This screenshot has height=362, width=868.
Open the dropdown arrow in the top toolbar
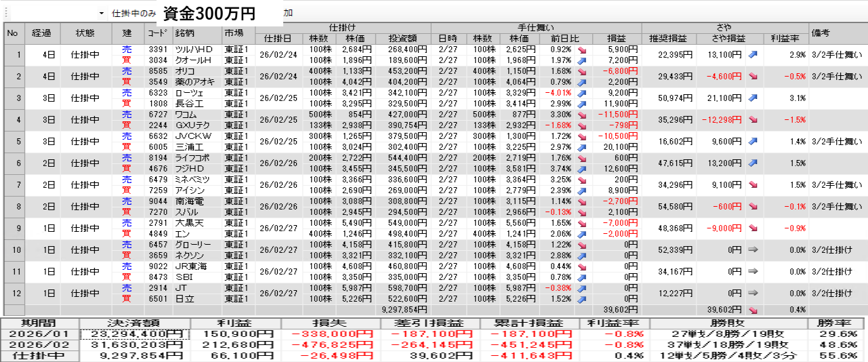(102, 13)
